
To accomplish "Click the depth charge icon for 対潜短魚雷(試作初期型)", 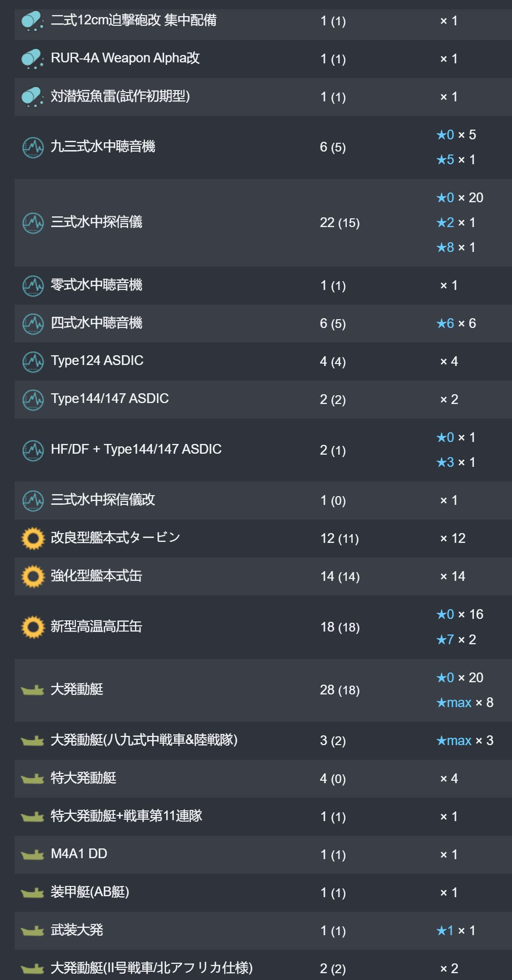I will click(33, 97).
